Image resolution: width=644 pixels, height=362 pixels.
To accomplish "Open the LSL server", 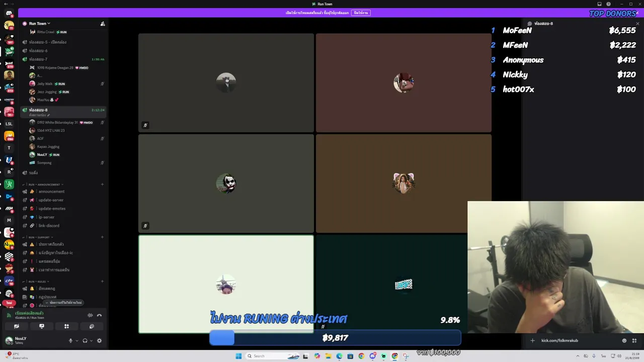I will 9,124.
